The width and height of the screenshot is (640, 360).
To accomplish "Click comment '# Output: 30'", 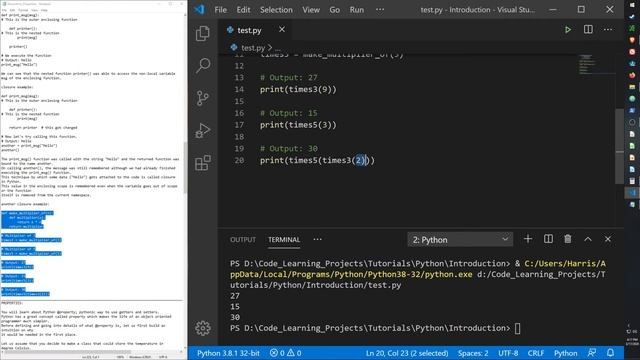I will 289,149.
